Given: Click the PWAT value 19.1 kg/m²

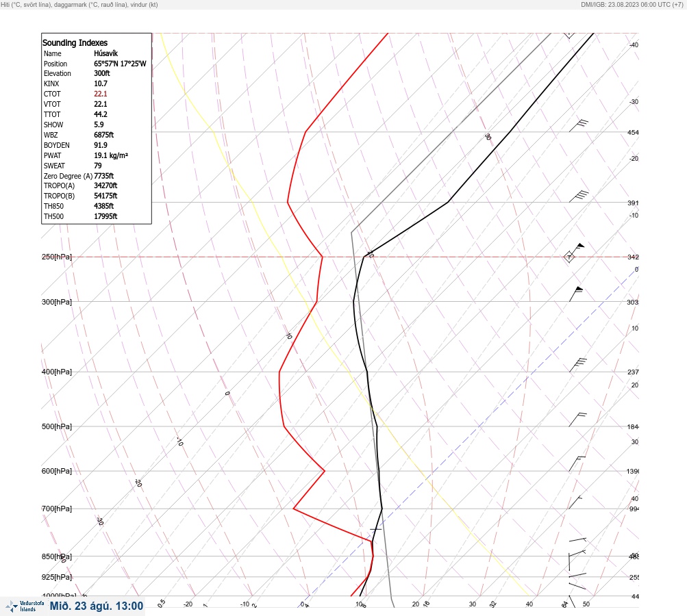Looking at the screenshot, I should coord(111,155).
